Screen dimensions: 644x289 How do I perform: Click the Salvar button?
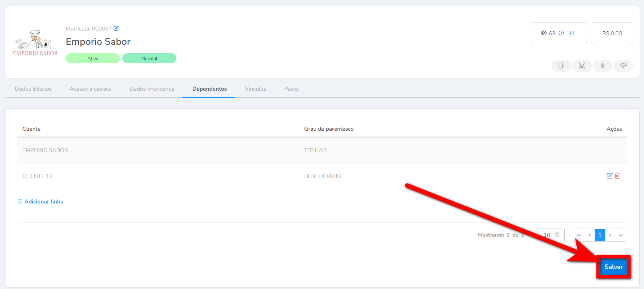[613, 267]
